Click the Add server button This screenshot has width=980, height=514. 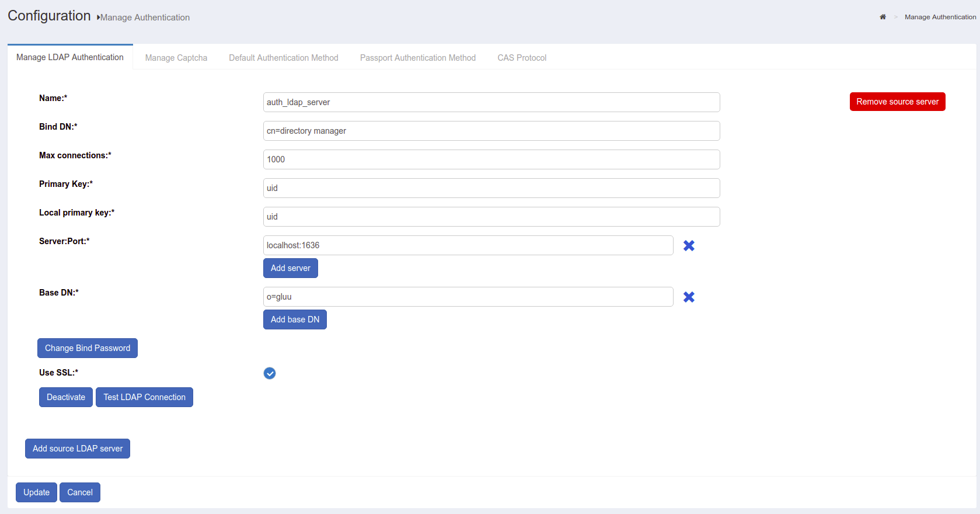(x=290, y=268)
